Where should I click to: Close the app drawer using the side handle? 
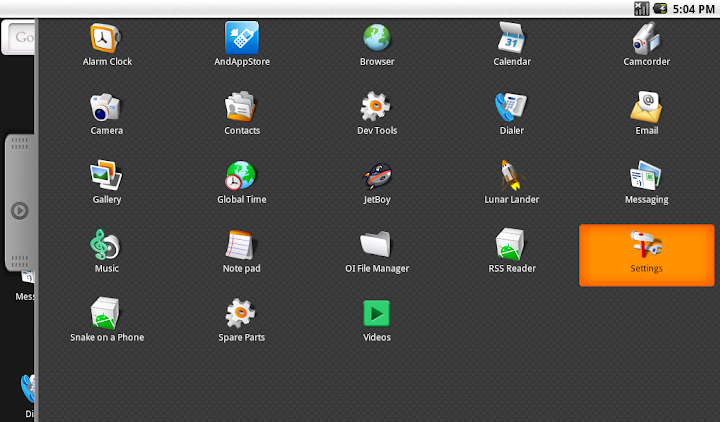pos(19,203)
